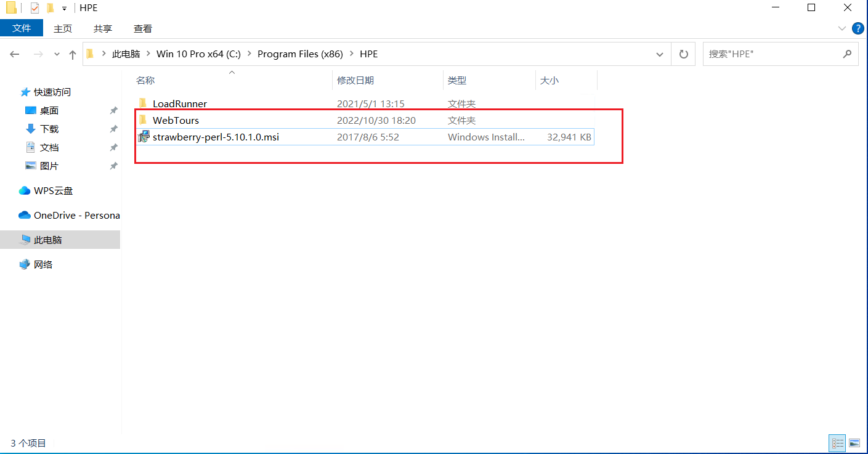Screen dimensions: 868x454
Task: Go up one folder level
Action: (x=73, y=54)
